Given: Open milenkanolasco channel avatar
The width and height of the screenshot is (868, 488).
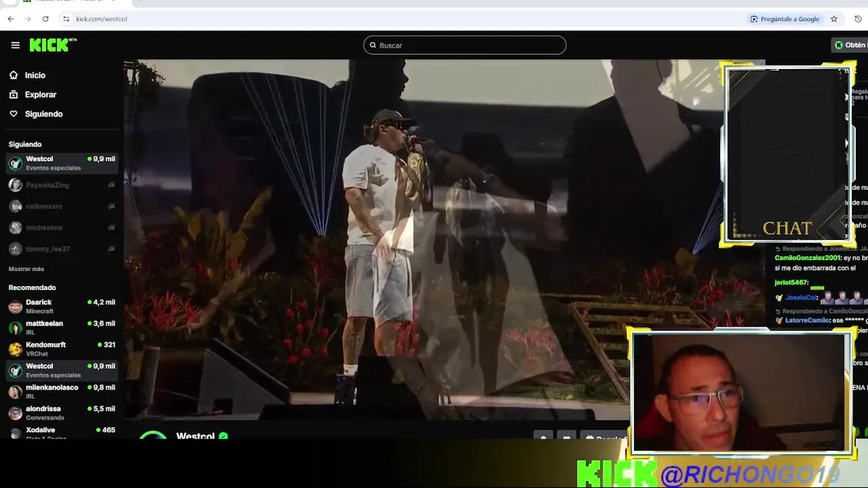Looking at the screenshot, I should [x=15, y=392].
